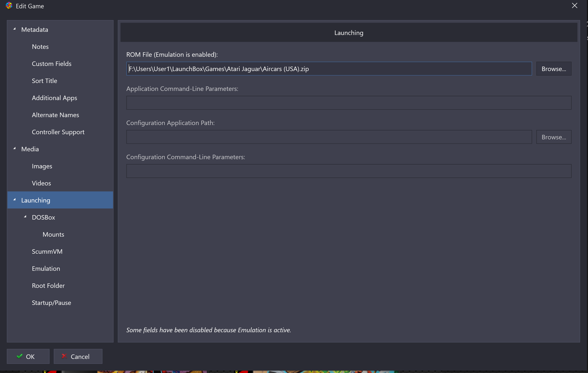588x373 pixels.
Task: Confirm changes with OK button
Action: pyautogui.click(x=28, y=356)
